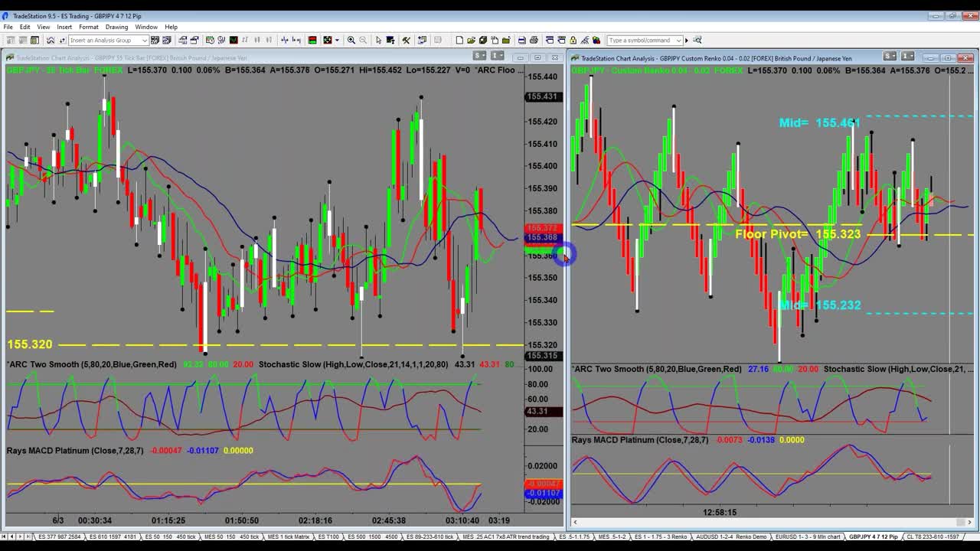Switch to the ES 377 987 2584 workspace tab
The height and width of the screenshot is (551, 980).
(x=60, y=536)
